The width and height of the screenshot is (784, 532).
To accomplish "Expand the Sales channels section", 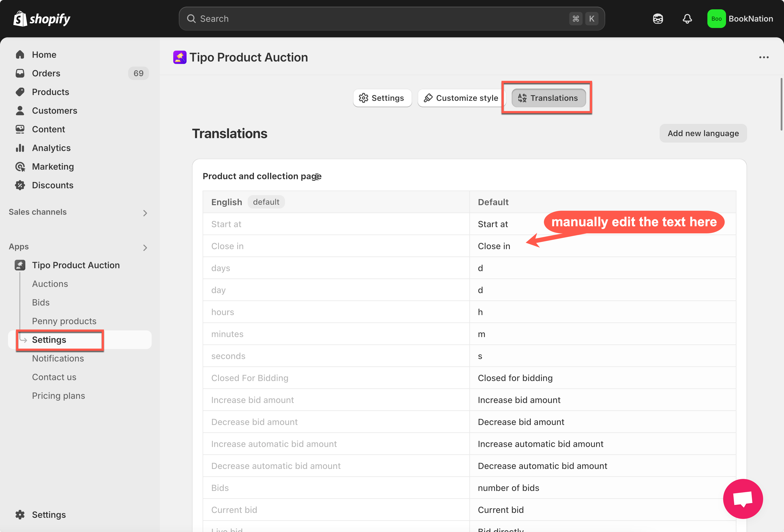I will point(145,213).
